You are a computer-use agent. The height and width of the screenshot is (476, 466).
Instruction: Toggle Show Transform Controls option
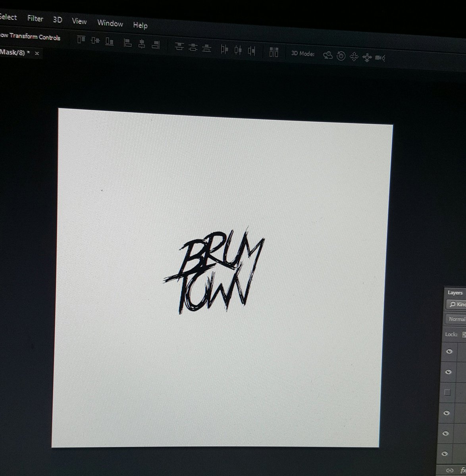[30, 36]
